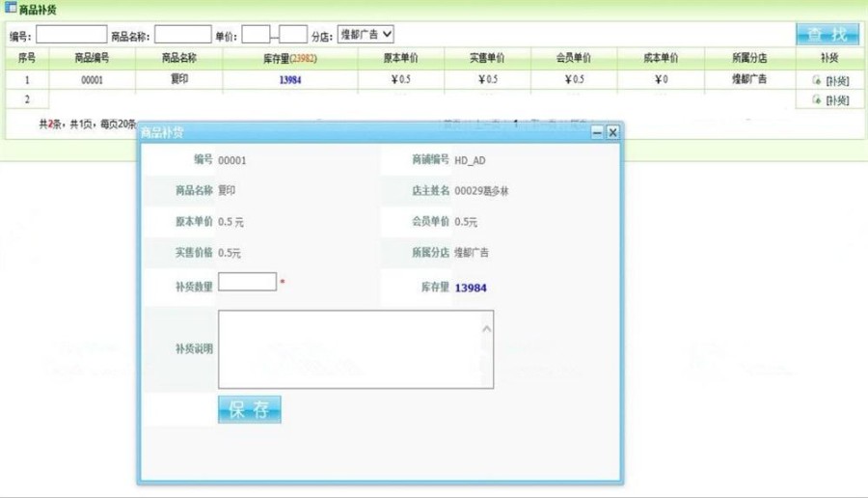This screenshot has height=498, width=868.
Task: Click the 商品补货 page title icon
Action: coord(11,8)
